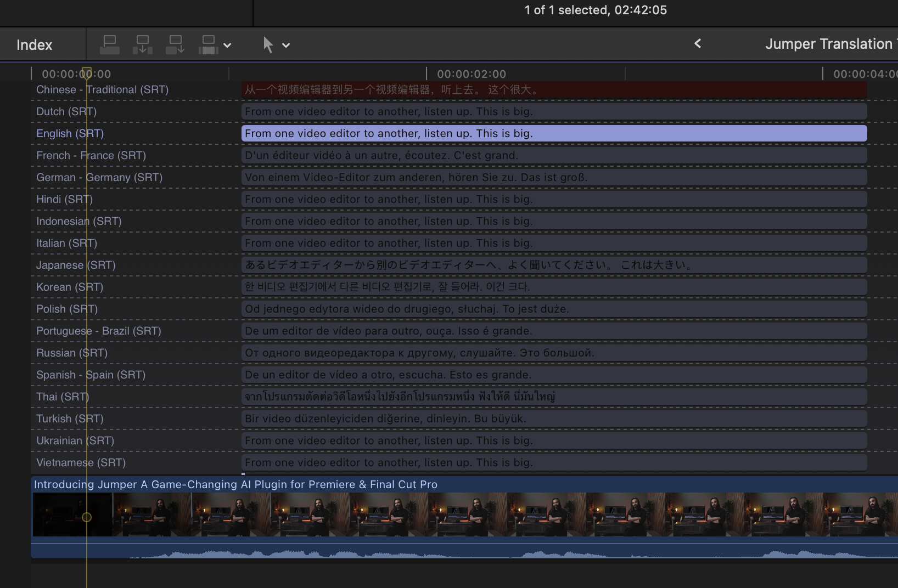Viewport: 898px width, 588px height.
Task: Click the Append clip to storyline icon
Action: 176,44
